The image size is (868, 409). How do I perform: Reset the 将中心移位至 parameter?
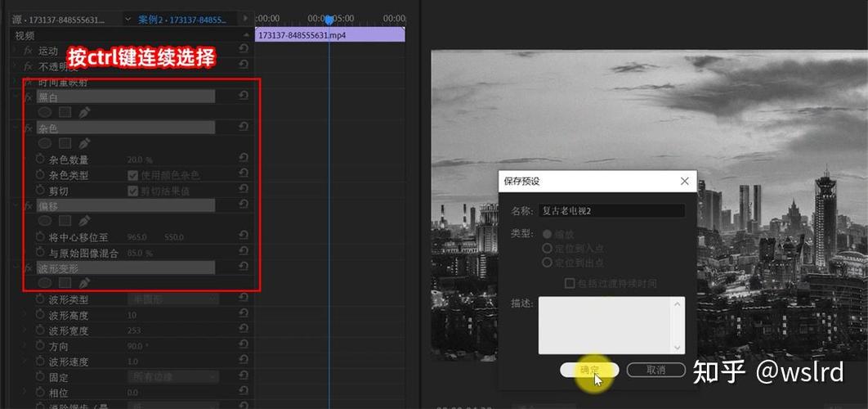[244, 236]
